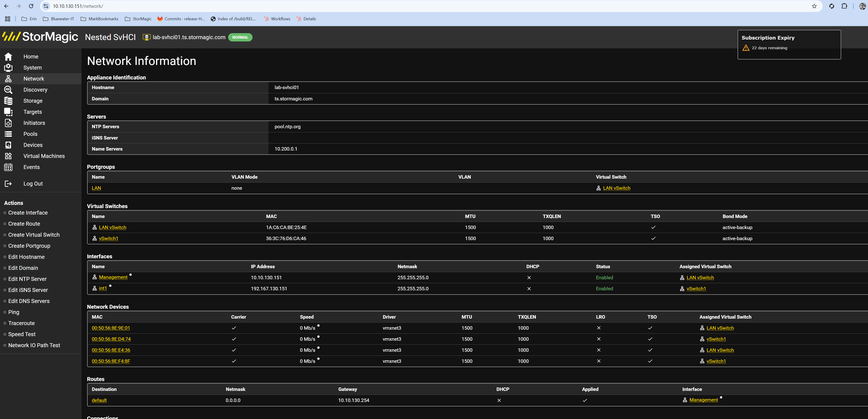Open the browser extensions puzzle icon

[844, 6]
